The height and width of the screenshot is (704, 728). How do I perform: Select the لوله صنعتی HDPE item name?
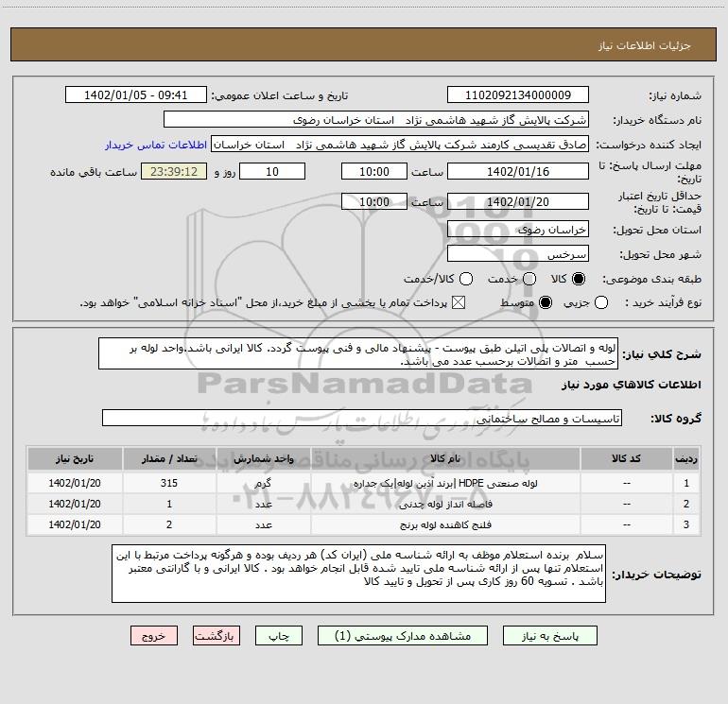click(444, 483)
